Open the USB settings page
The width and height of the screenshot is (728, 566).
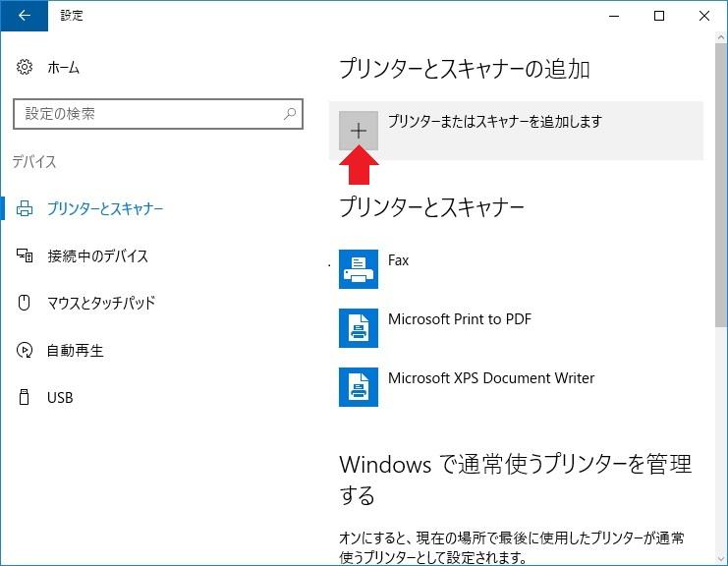[x=59, y=398]
